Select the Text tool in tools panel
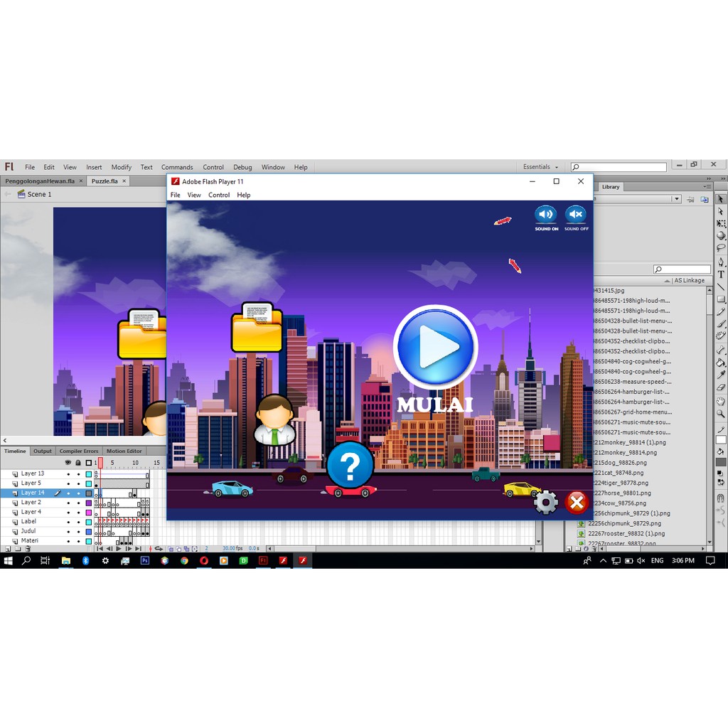The height and width of the screenshot is (728, 728). (x=721, y=274)
